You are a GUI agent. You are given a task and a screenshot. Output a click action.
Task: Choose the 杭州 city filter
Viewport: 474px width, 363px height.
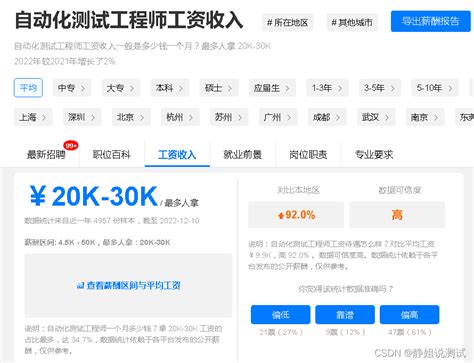coord(180,117)
